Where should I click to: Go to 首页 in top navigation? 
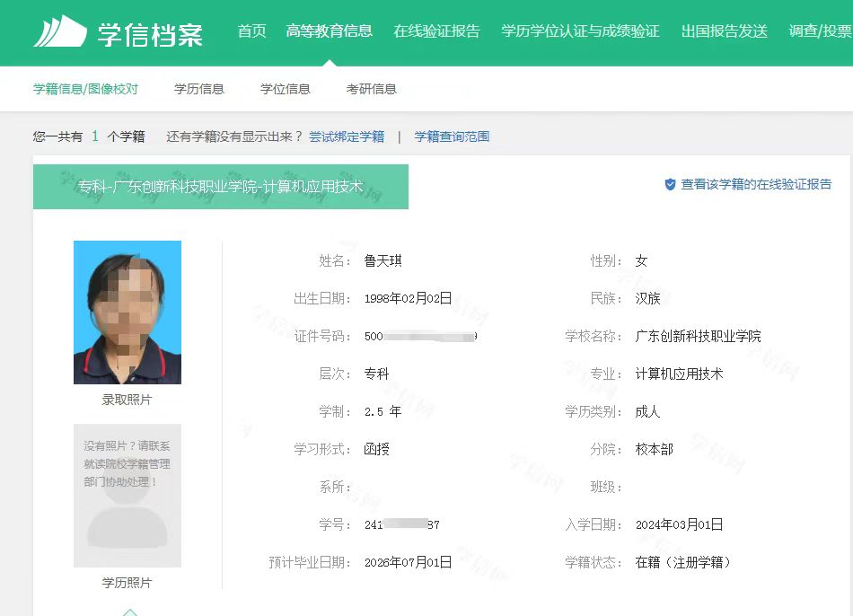[251, 31]
